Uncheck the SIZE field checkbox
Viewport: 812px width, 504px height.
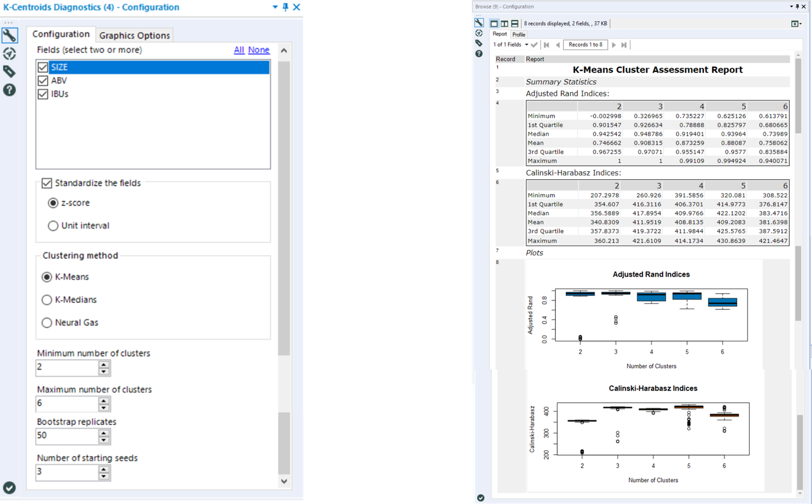pyautogui.click(x=43, y=67)
